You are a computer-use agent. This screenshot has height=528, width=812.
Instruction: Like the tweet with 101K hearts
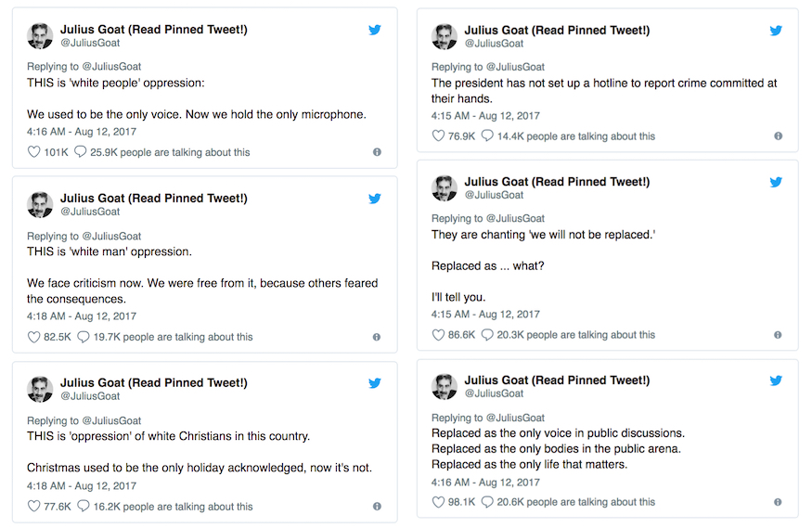[x=33, y=152]
